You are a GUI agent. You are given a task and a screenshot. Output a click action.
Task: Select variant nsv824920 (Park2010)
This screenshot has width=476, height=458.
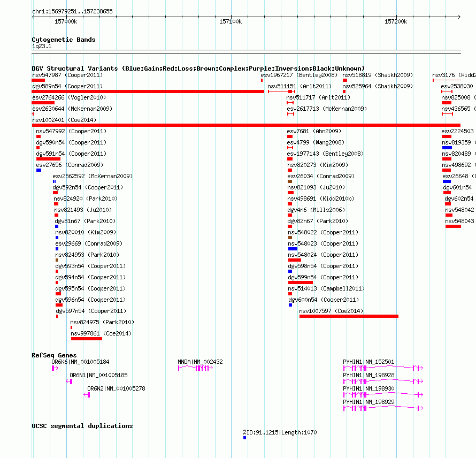[x=86, y=199]
